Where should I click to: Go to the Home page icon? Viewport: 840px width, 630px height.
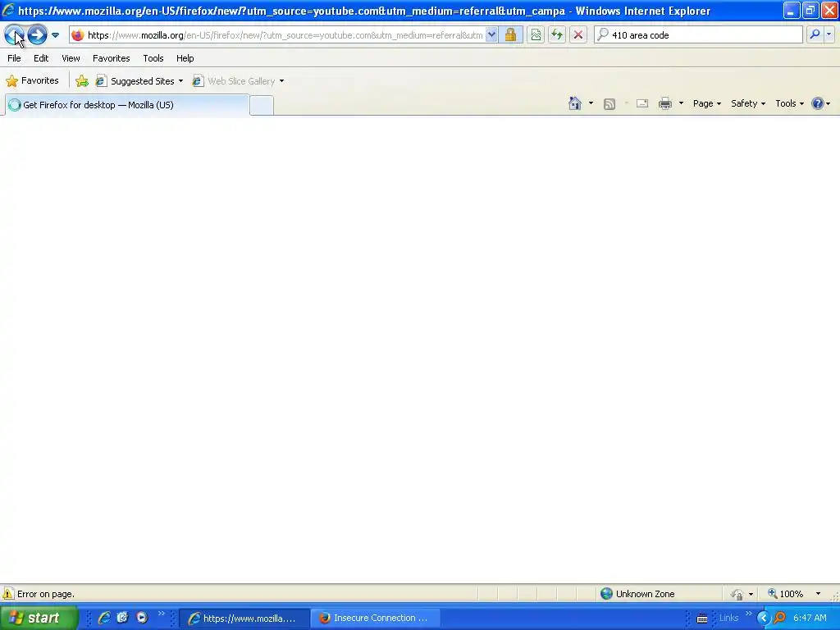click(575, 103)
